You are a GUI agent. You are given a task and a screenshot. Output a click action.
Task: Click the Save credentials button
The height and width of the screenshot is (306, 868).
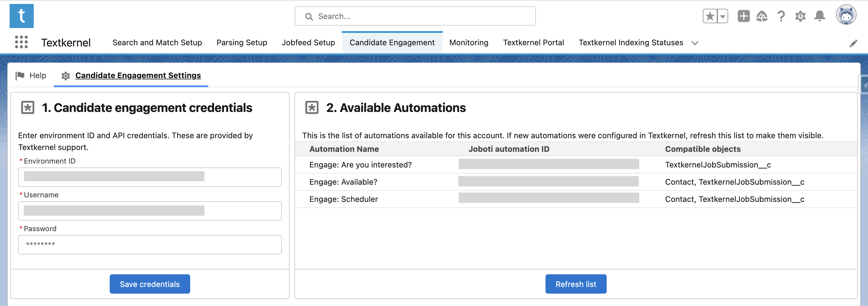click(149, 284)
